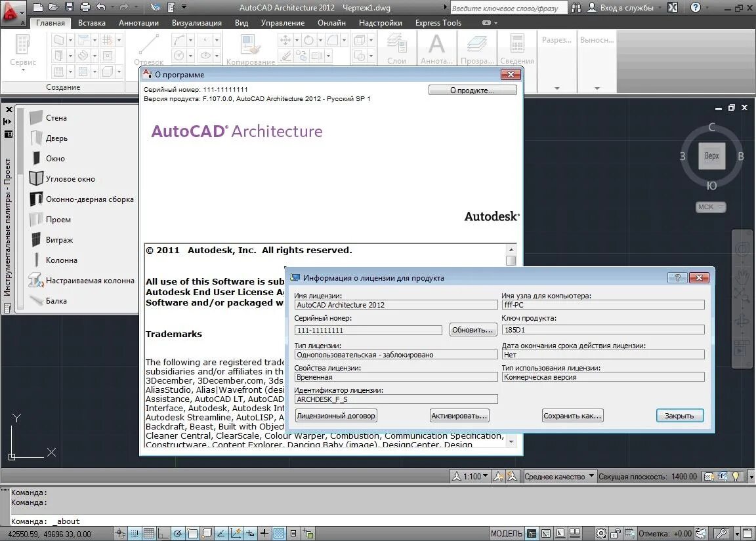The width and height of the screenshot is (756, 541).
Task: Toggle Object Snap Tracking status button
Action: (x=220, y=533)
